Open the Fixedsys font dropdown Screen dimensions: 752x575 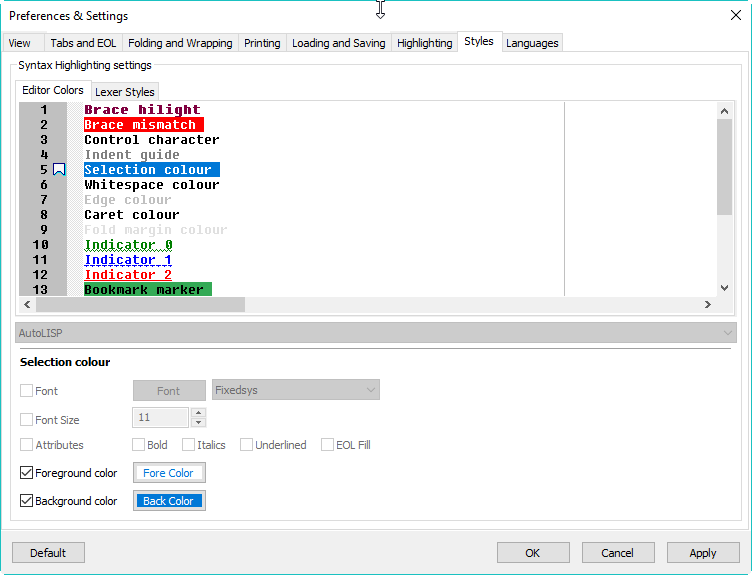(x=295, y=390)
